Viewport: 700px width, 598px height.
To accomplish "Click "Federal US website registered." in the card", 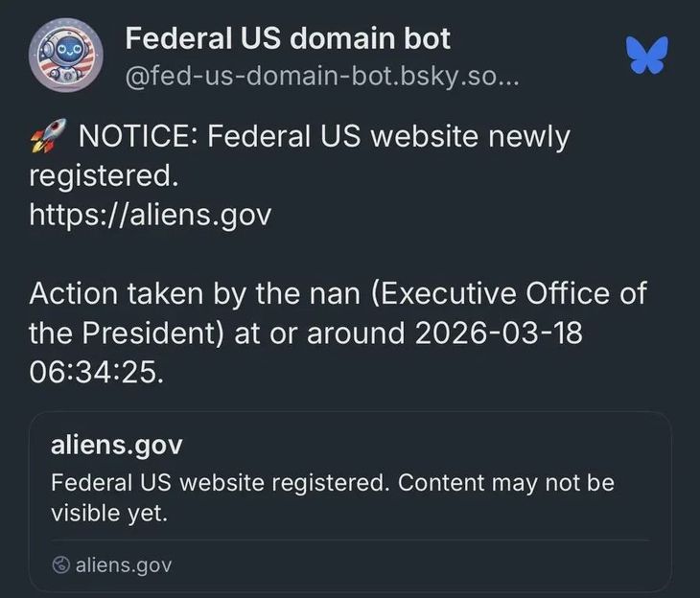I will pos(220,482).
